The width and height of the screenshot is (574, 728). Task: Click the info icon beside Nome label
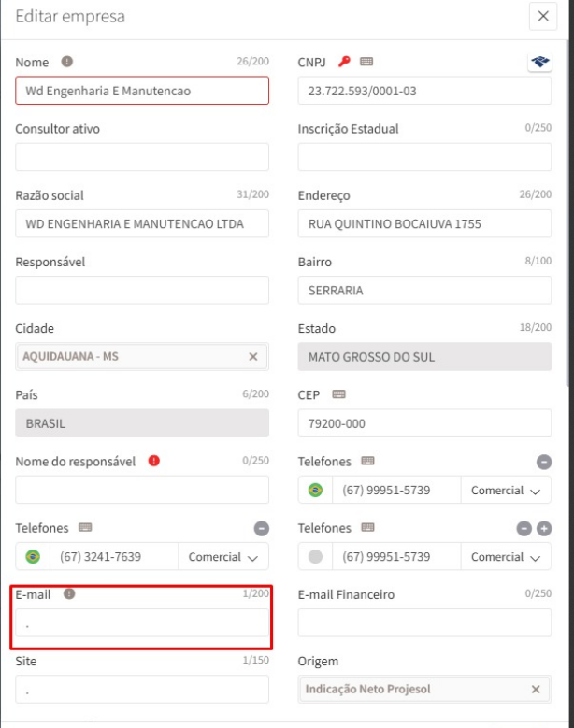67,62
